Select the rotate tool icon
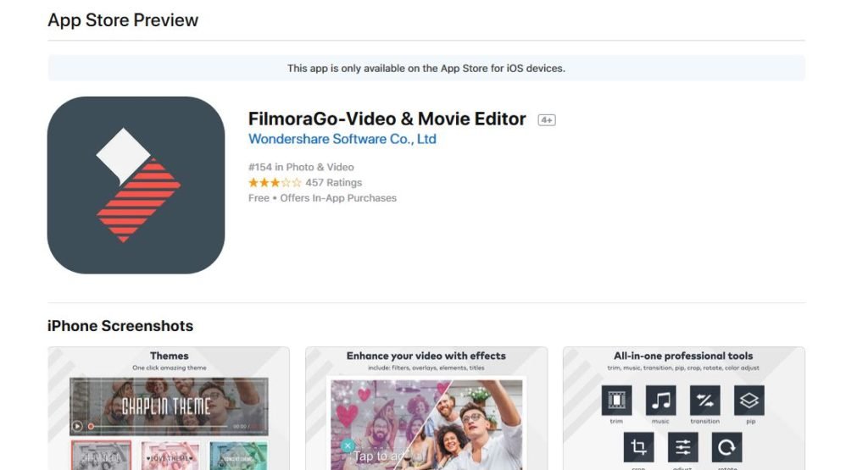Viewport: 868px width, 470px height. [726, 447]
